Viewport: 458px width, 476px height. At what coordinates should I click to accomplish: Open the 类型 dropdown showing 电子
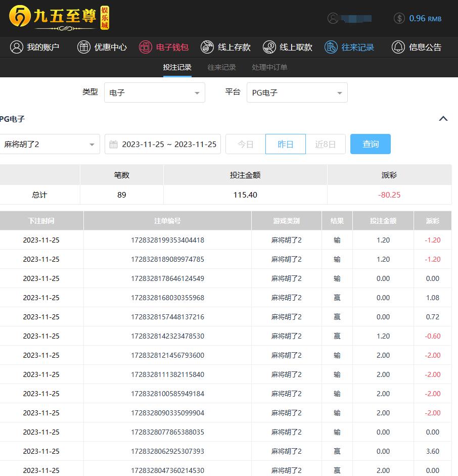pos(155,92)
